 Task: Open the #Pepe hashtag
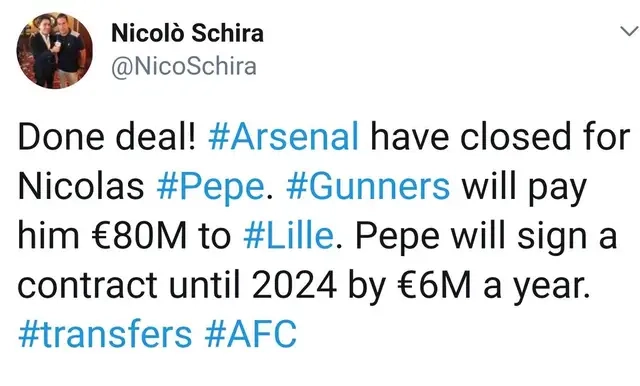(x=210, y=186)
